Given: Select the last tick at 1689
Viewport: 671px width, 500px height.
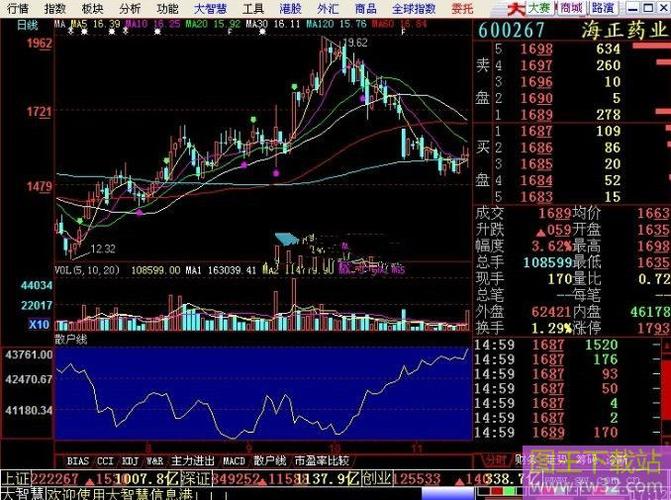Looking at the screenshot, I should coord(568,432).
